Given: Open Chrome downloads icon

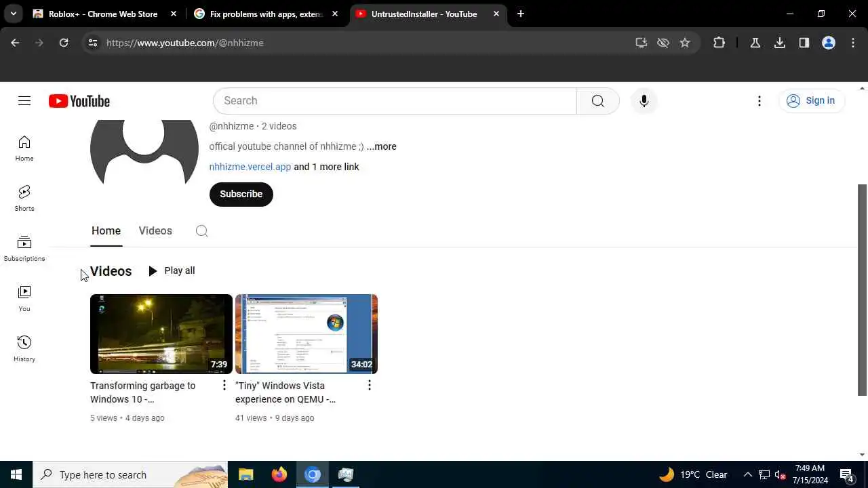Looking at the screenshot, I should coord(780,43).
